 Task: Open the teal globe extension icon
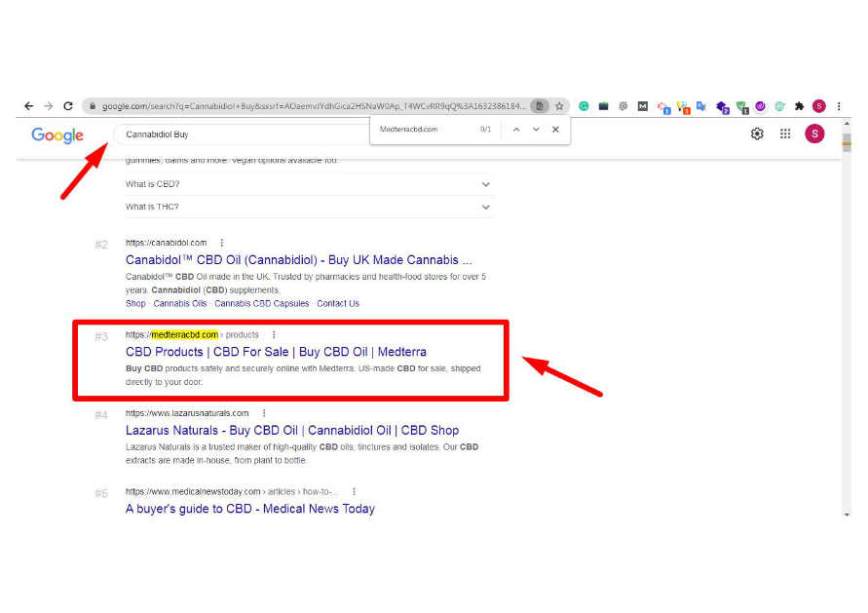(x=780, y=106)
